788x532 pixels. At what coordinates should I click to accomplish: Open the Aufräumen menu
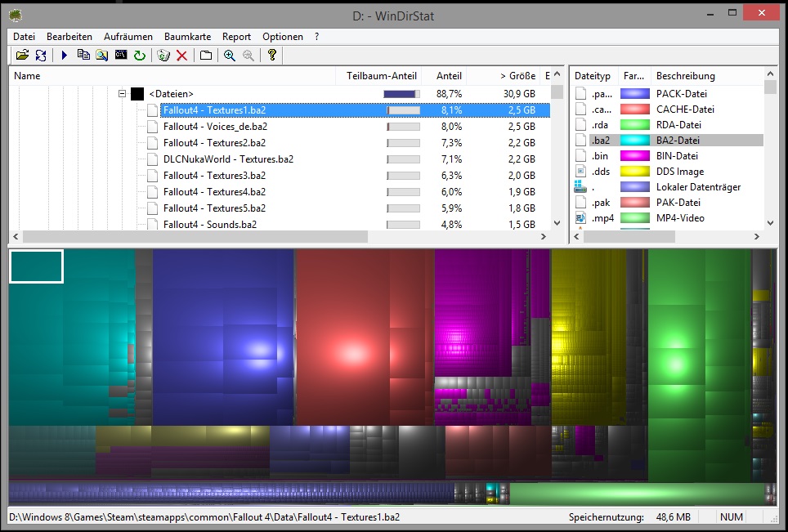pyautogui.click(x=128, y=37)
